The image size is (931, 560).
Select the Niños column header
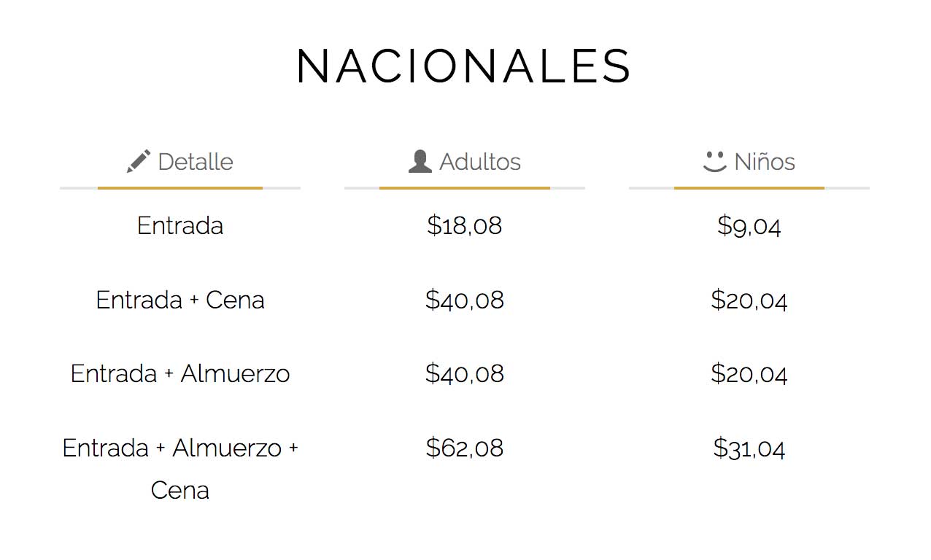(749, 161)
